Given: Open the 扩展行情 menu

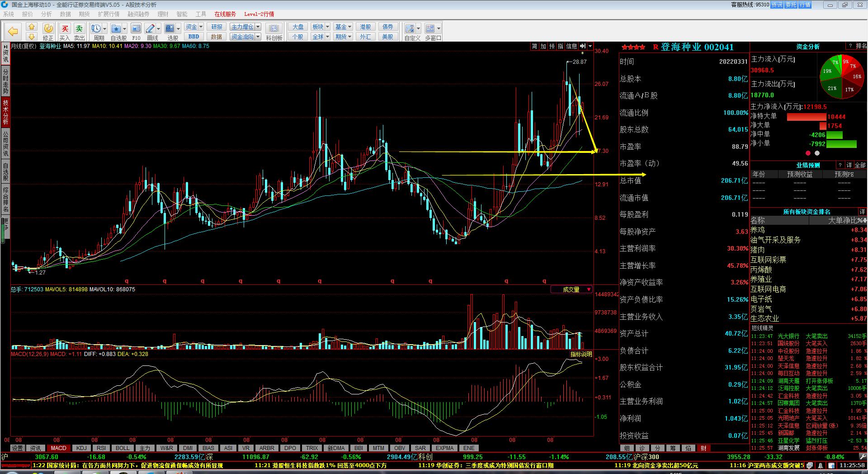Looking at the screenshot, I should [x=108, y=14].
